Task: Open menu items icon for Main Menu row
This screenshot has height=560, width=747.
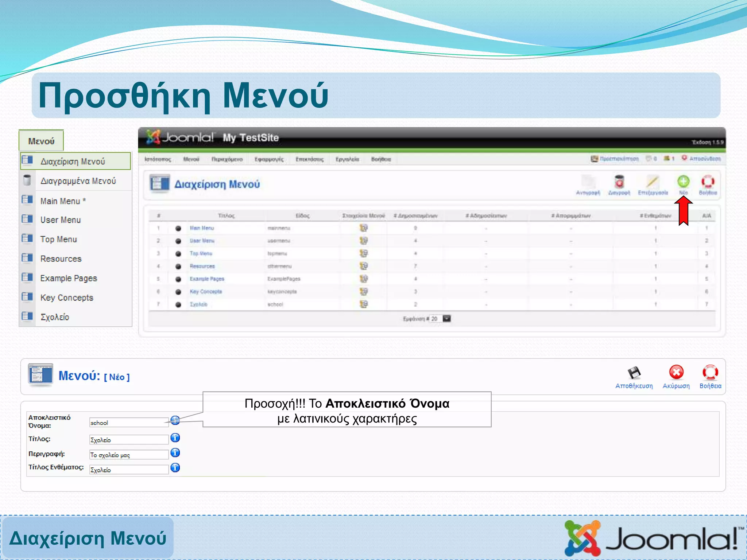Action: click(363, 228)
